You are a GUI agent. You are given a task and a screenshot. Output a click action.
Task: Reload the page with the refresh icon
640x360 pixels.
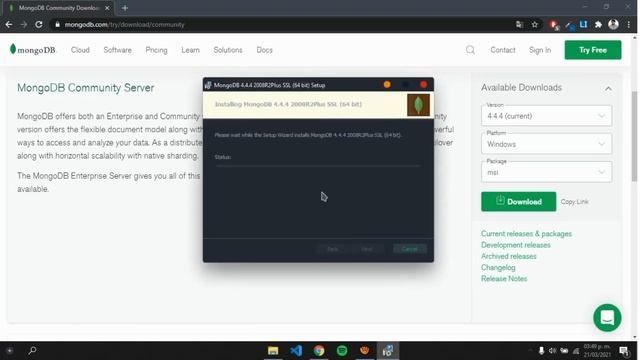click(39, 24)
